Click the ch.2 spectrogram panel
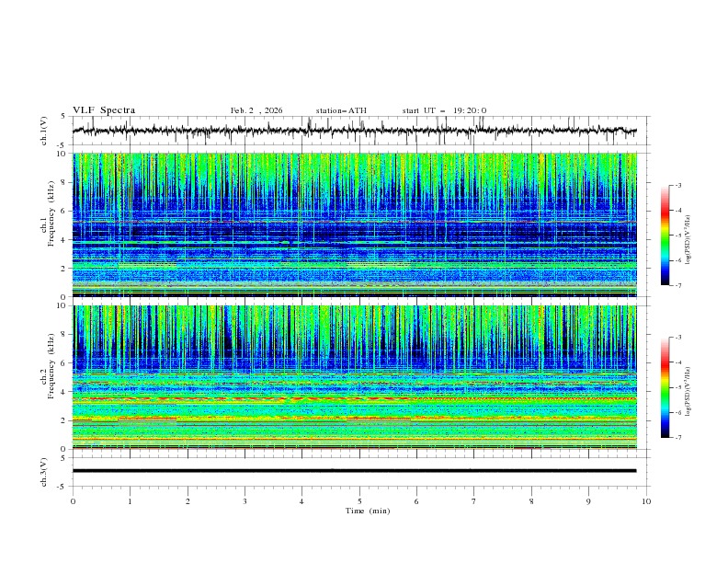The image size is (728, 563). point(354,377)
